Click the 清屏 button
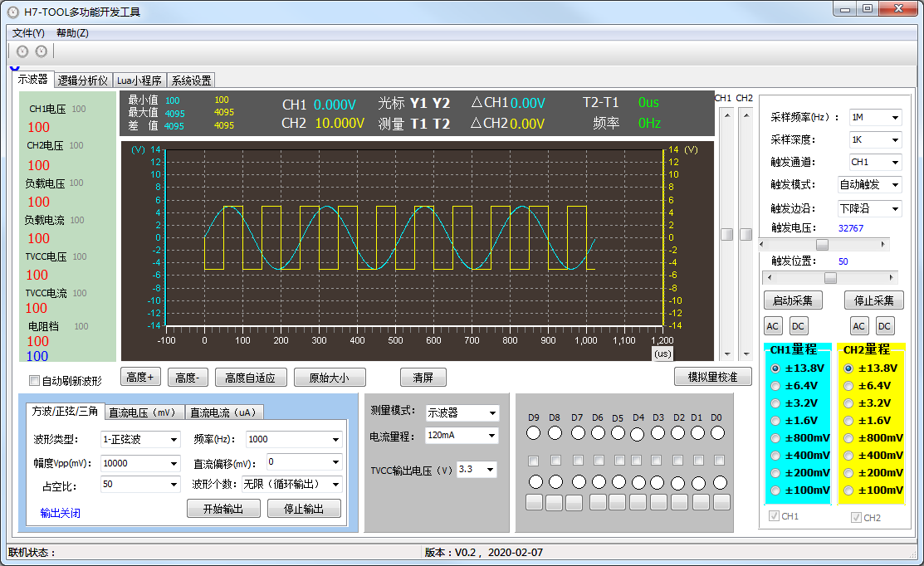The width and height of the screenshot is (924, 566). (x=423, y=377)
